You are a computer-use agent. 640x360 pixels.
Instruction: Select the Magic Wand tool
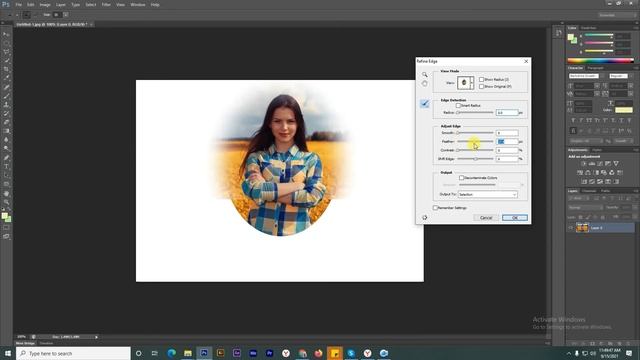coord(7,61)
